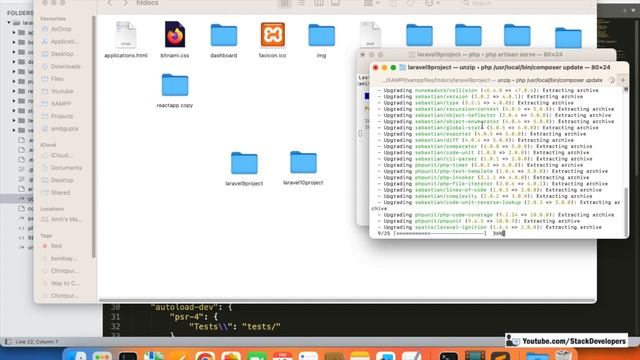Open Google Chrome from the Dock

[x=205, y=356]
